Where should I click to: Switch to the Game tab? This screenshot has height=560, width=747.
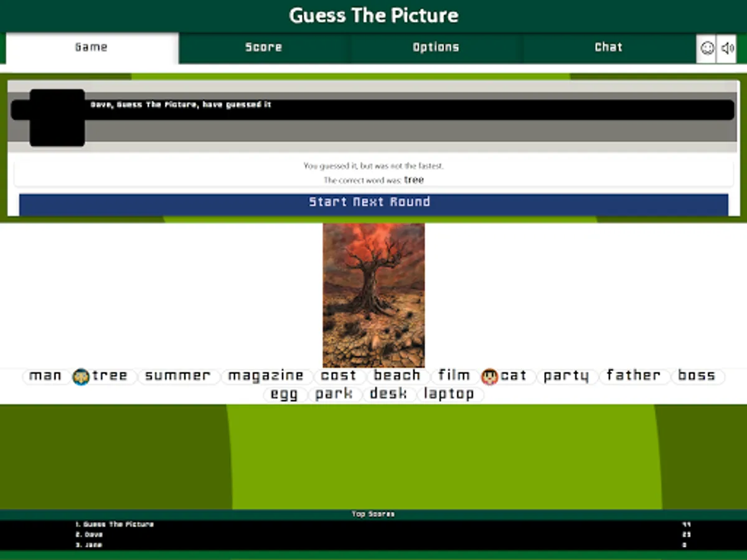[x=92, y=48]
